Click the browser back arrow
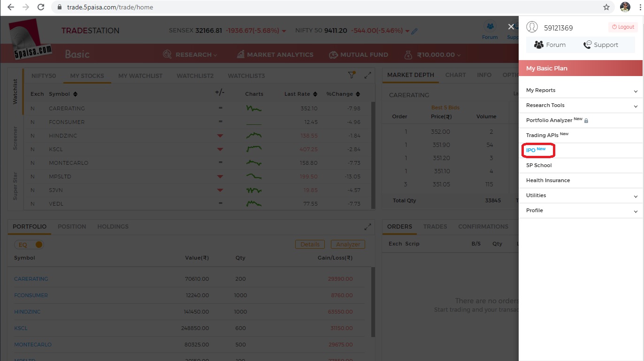Viewport: 644px width, 361px height. [x=10, y=7]
